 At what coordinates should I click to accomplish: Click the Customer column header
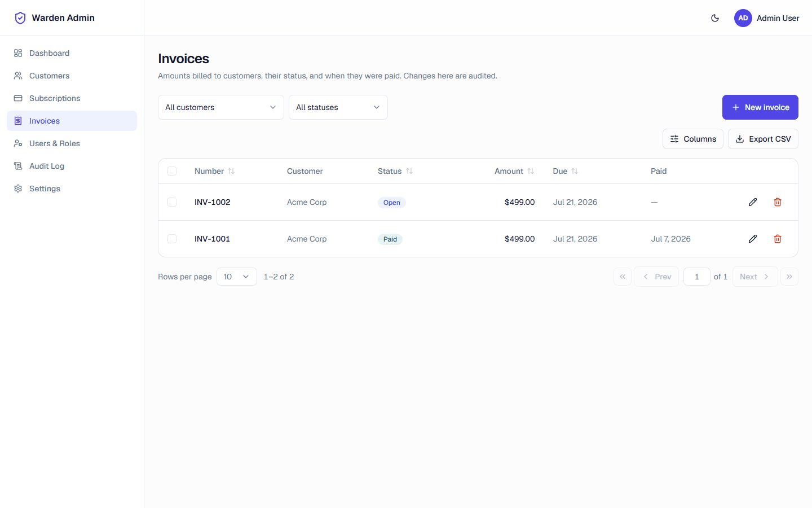[305, 171]
